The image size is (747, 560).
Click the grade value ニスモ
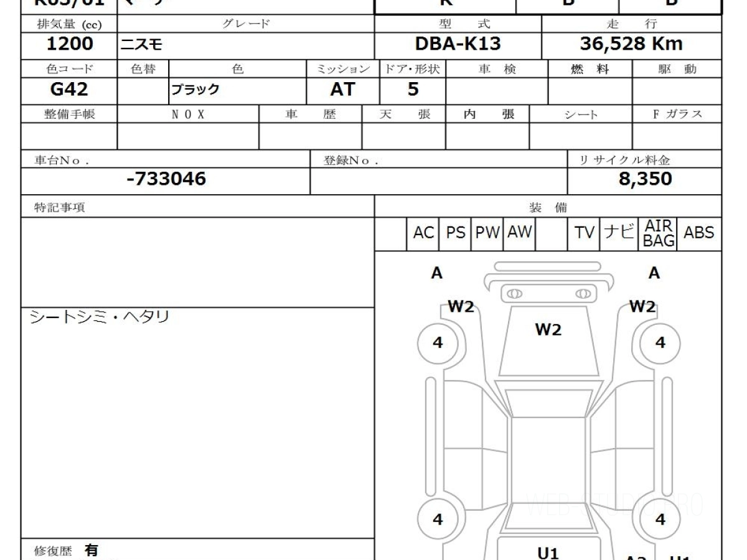point(142,45)
